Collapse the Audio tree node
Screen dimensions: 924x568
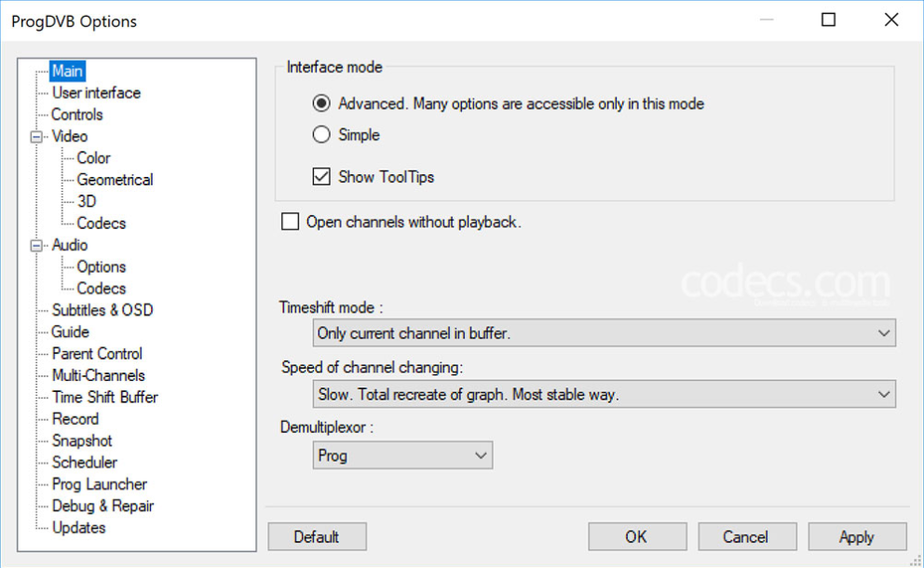(x=37, y=246)
